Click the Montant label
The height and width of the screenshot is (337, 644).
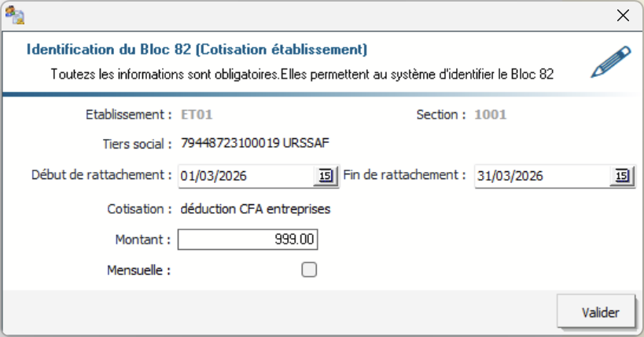(x=143, y=239)
